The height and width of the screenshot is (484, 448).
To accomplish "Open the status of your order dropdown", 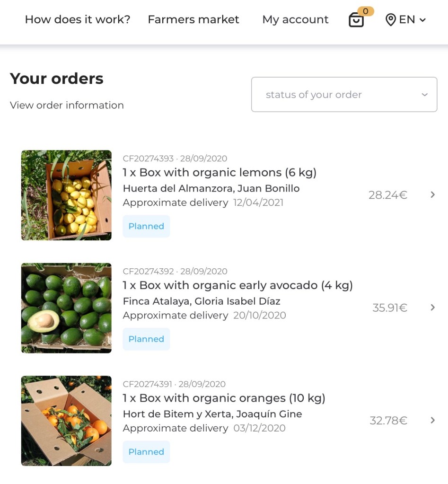I will tap(344, 95).
